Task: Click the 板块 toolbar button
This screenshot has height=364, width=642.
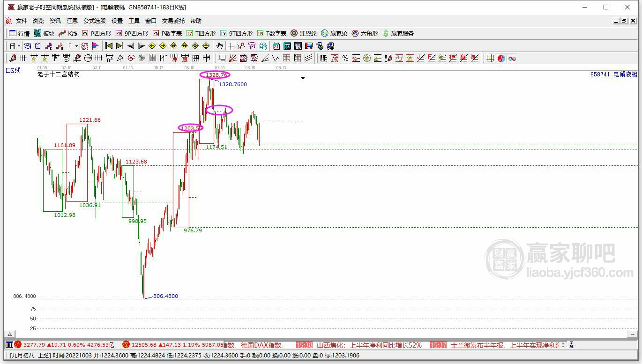Action: (44, 33)
